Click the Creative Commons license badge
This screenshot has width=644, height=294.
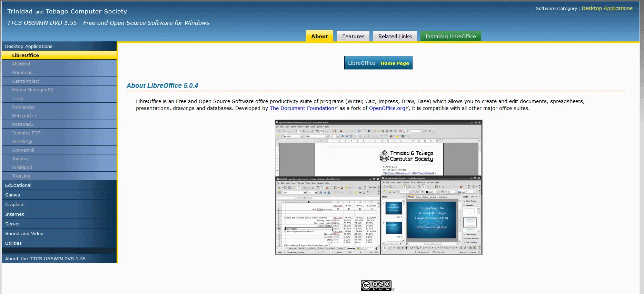[x=376, y=286]
